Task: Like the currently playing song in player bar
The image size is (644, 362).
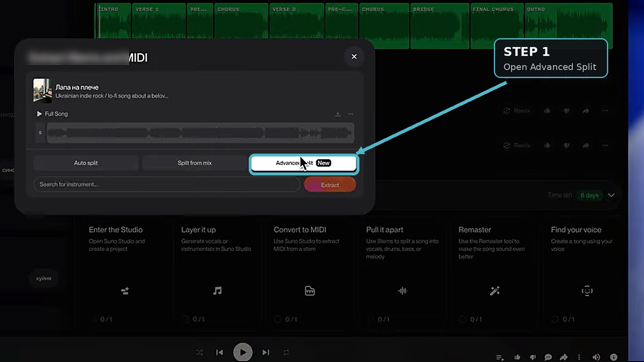Action: 517,357
